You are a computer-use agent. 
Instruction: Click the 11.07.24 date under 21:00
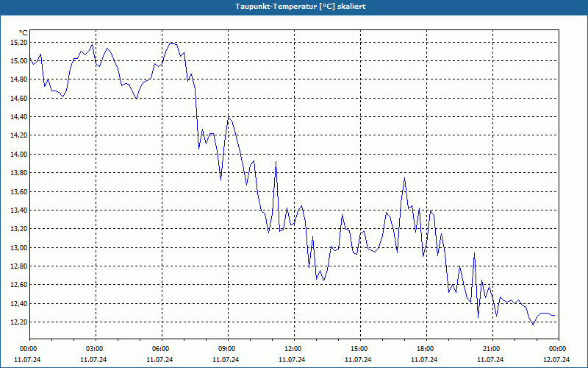(490, 360)
